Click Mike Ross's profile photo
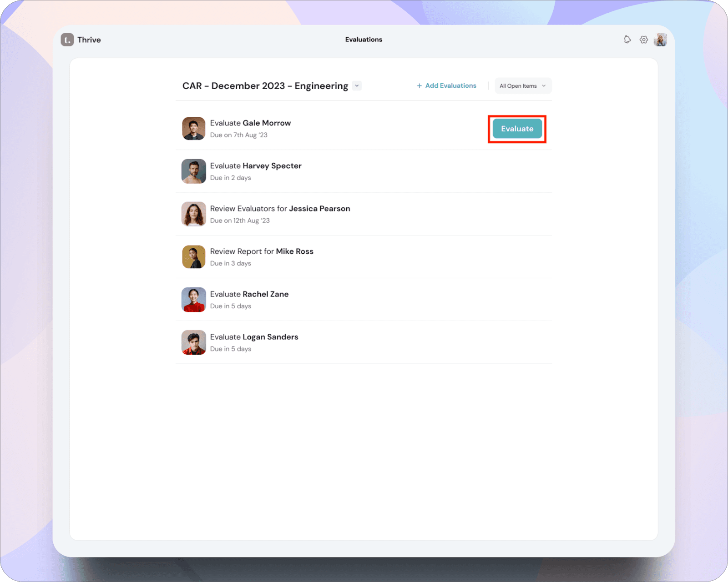This screenshot has height=582, width=728. tap(194, 257)
